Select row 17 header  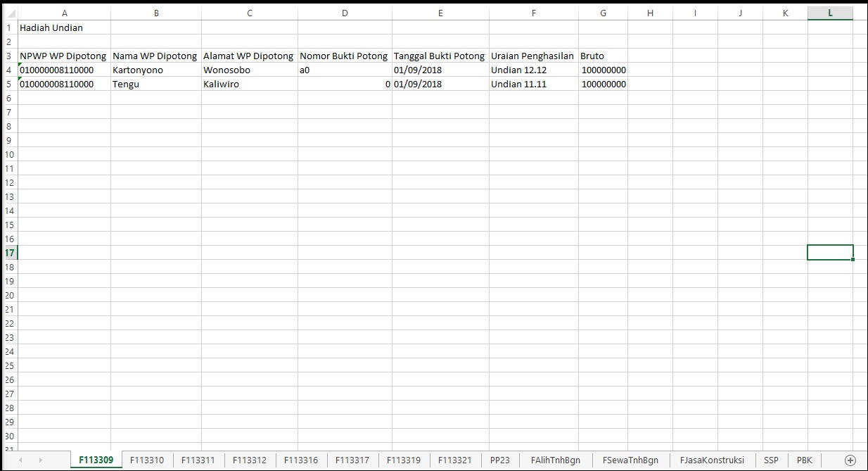(8, 253)
